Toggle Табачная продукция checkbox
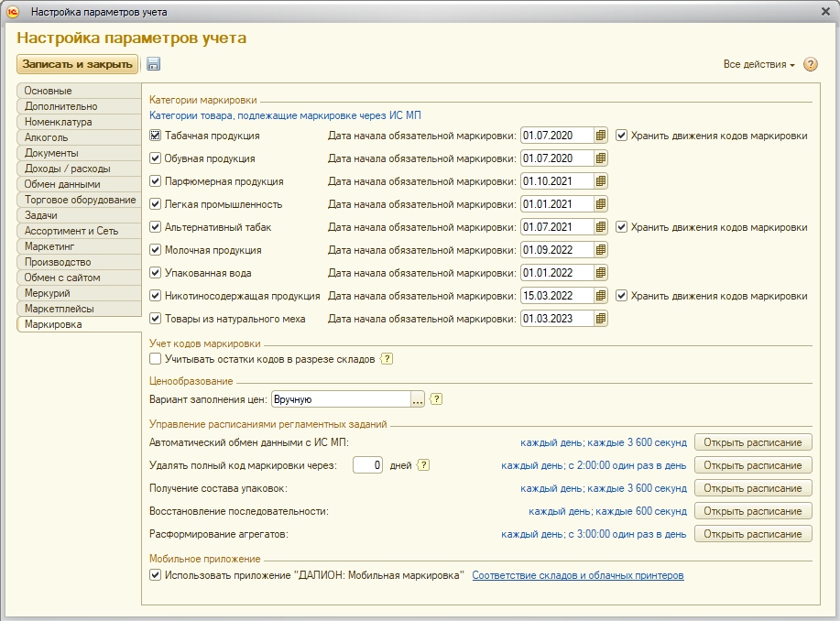Screen dimensions: 840x621 [155, 136]
